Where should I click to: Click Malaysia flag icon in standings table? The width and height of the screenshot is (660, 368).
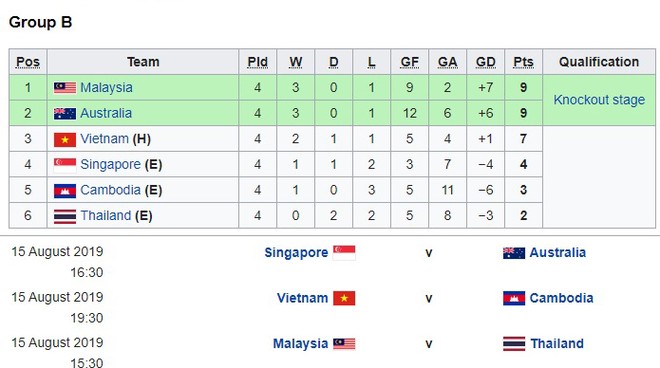(65, 88)
